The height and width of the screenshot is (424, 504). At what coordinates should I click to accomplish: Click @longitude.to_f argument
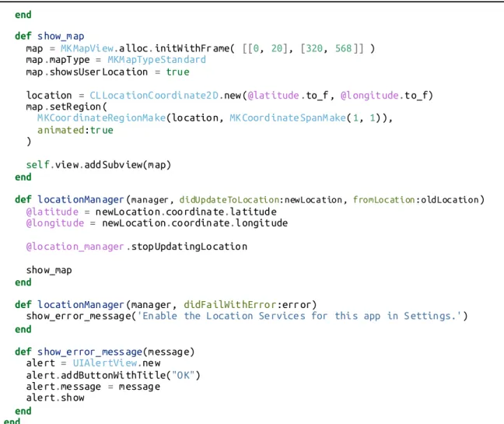384,95
